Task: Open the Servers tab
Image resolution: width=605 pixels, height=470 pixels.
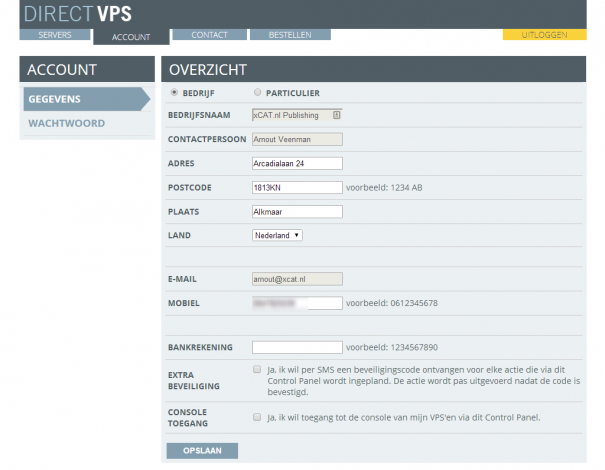Action: 55,35
